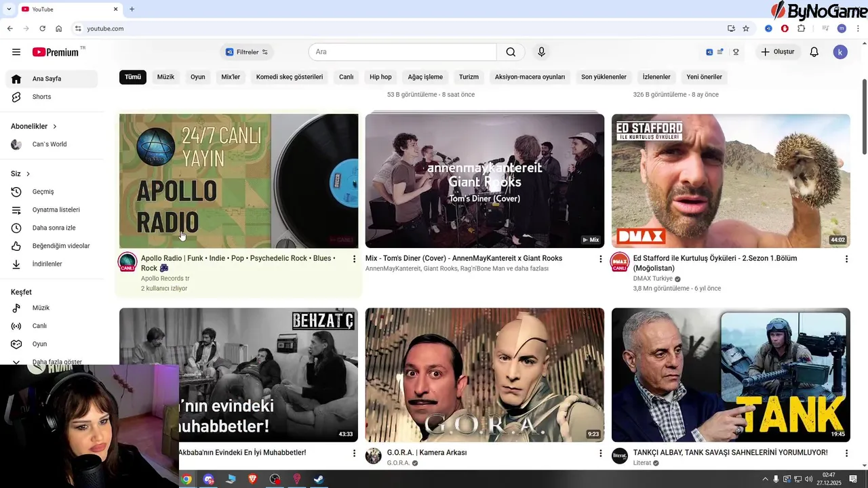Image resolution: width=868 pixels, height=488 pixels.
Task: Select the Ağaç işleme filter chip
Action: pos(425,77)
